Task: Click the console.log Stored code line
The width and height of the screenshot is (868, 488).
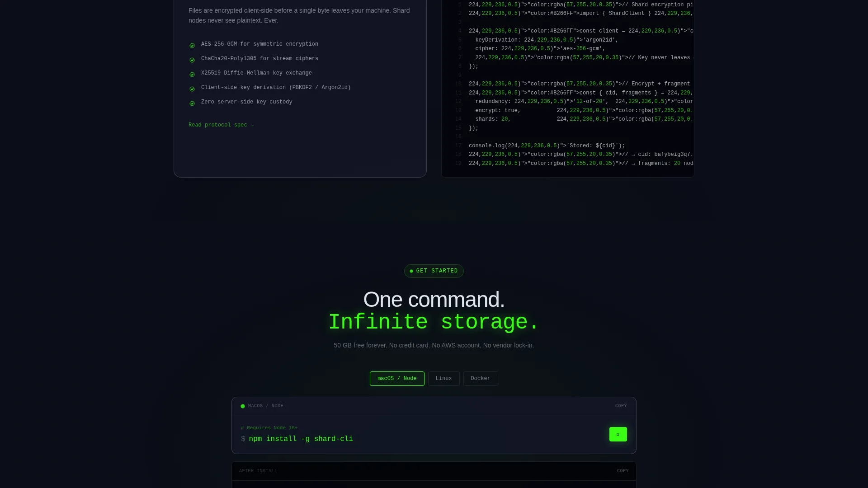Action: pos(547,146)
